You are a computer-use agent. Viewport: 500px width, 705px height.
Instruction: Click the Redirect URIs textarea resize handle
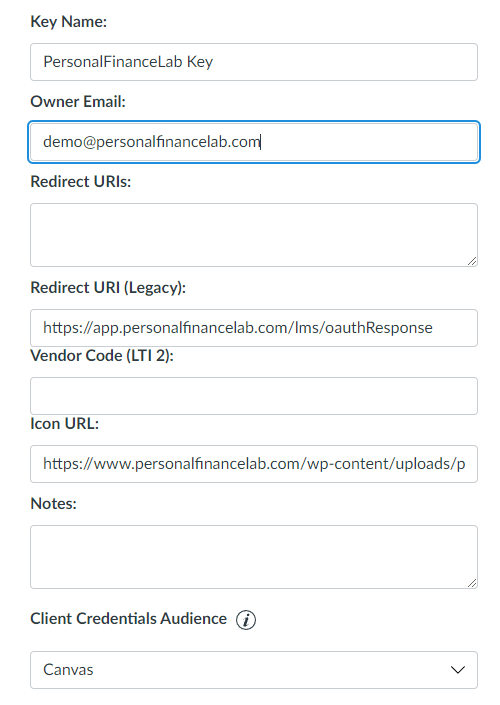tap(472, 261)
